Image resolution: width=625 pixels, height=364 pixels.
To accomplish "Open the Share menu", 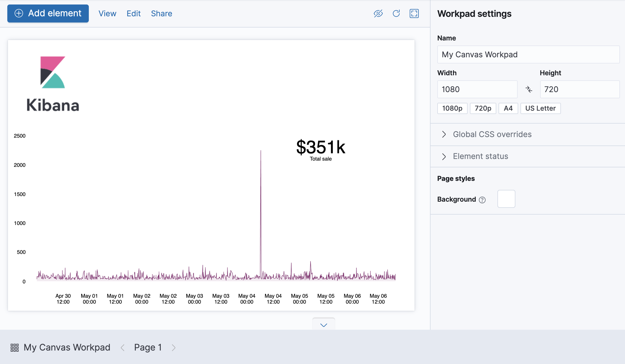I will [x=161, y=13].
